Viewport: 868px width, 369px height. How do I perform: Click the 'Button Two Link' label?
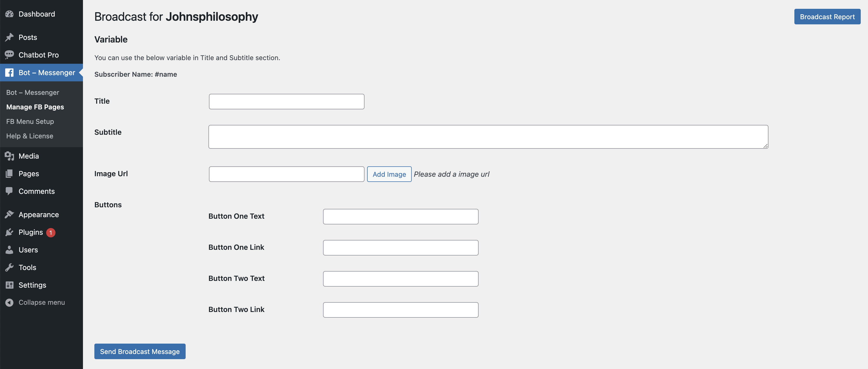pos(236,309)
